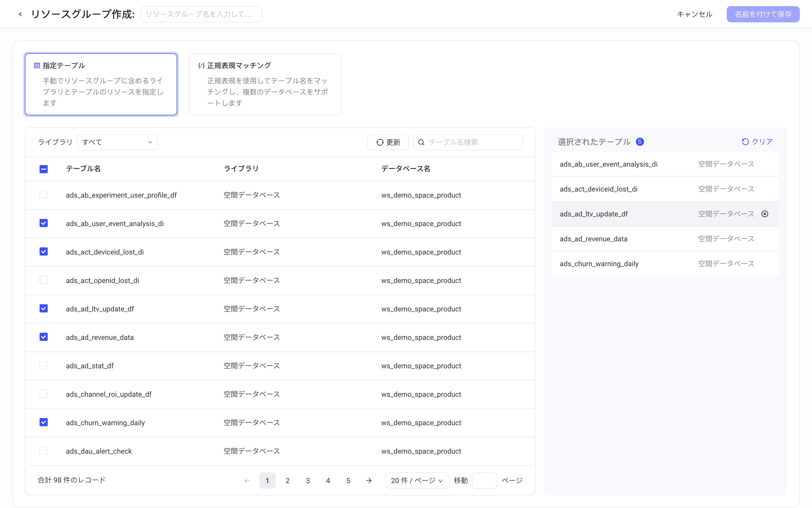
Task: Click 合計 98 件のレコード total text
Action: (72, 480)
